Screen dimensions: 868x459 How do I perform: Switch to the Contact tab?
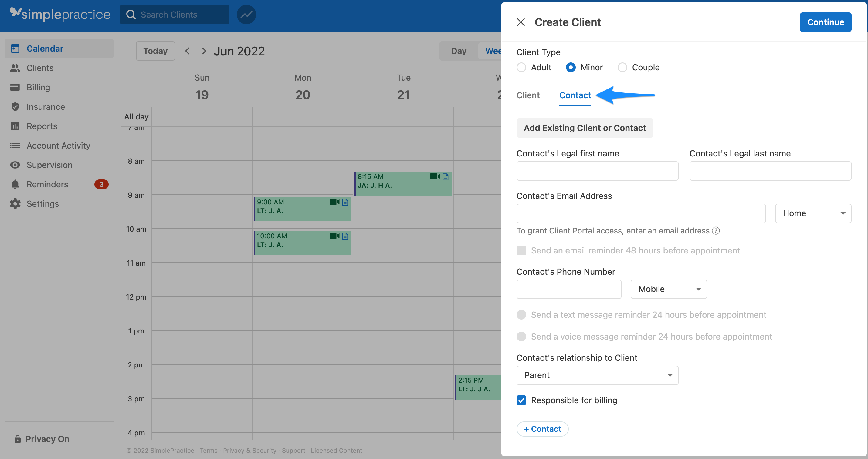tap(575, 95)
